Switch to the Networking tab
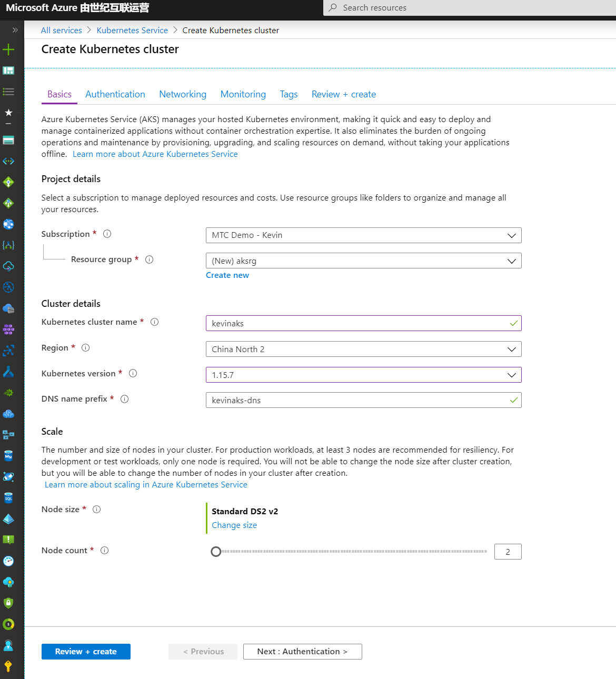 click(183, 94)
